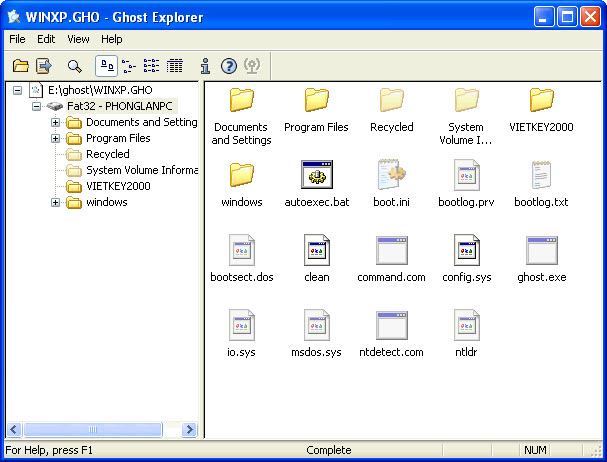Select config.sys file icon
607x462 pixels.
[466, 250]
